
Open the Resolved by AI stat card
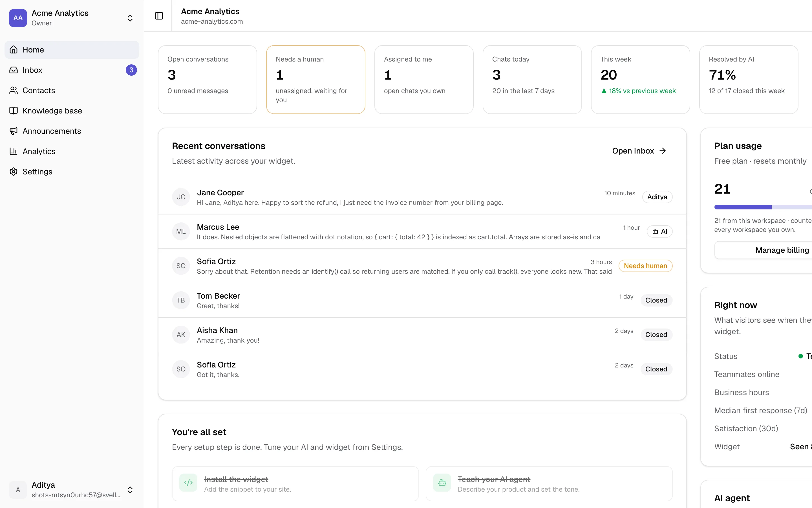point(749,80)
